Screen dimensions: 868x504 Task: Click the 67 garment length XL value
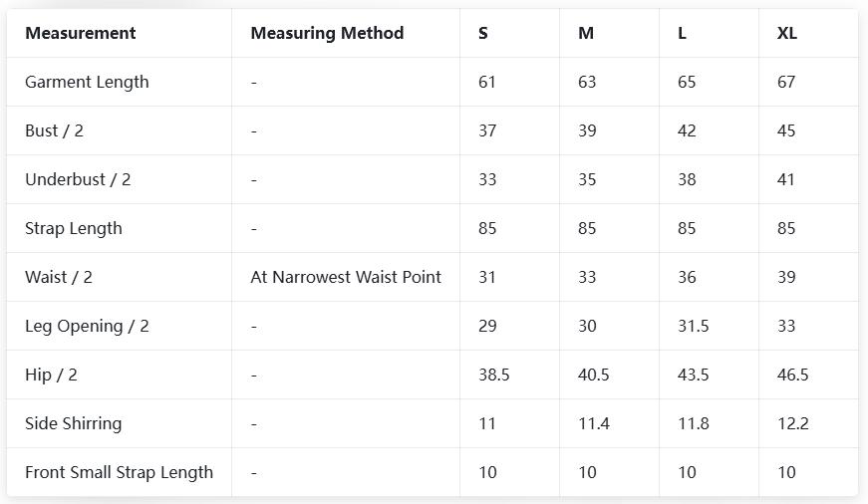point(786,82)
